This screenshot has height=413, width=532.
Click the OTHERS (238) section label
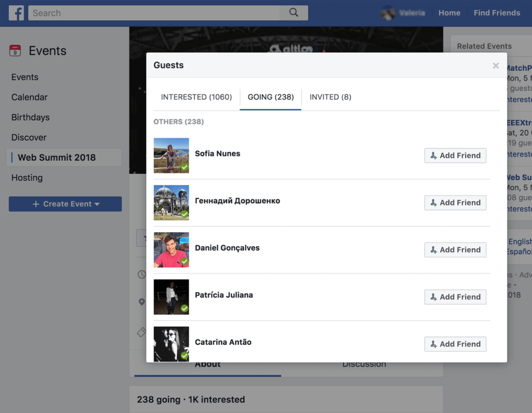[179, 122]
